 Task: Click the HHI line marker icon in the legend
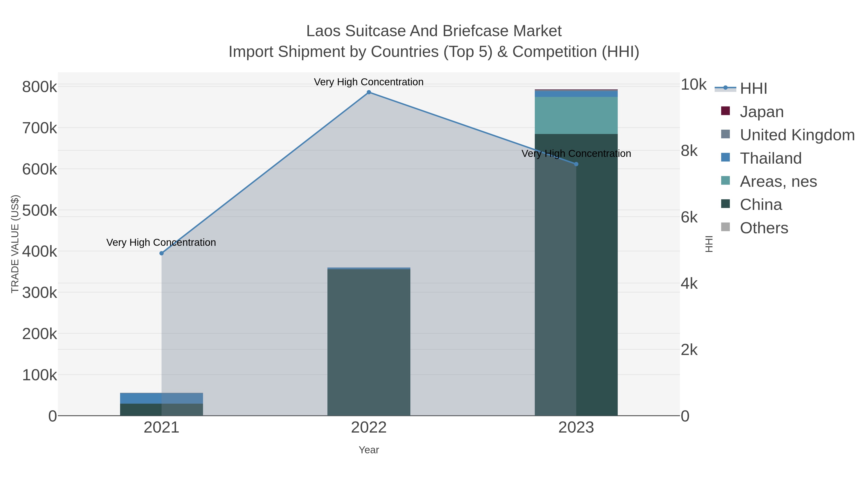(x=726, y=88)
